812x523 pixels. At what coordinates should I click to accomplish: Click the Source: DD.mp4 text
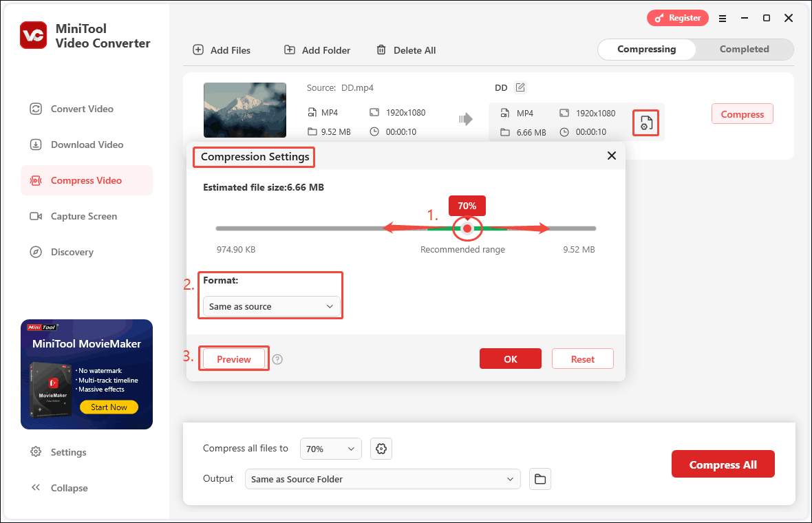(340, 88)
